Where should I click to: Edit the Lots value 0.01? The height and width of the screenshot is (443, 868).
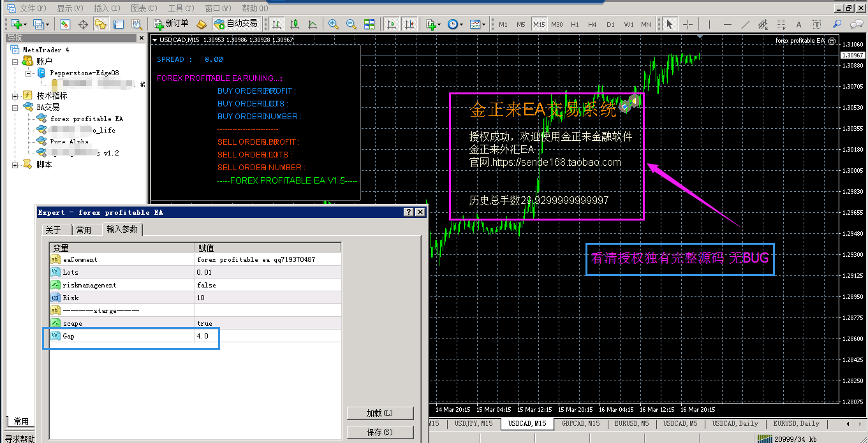(x=268, y=272)
